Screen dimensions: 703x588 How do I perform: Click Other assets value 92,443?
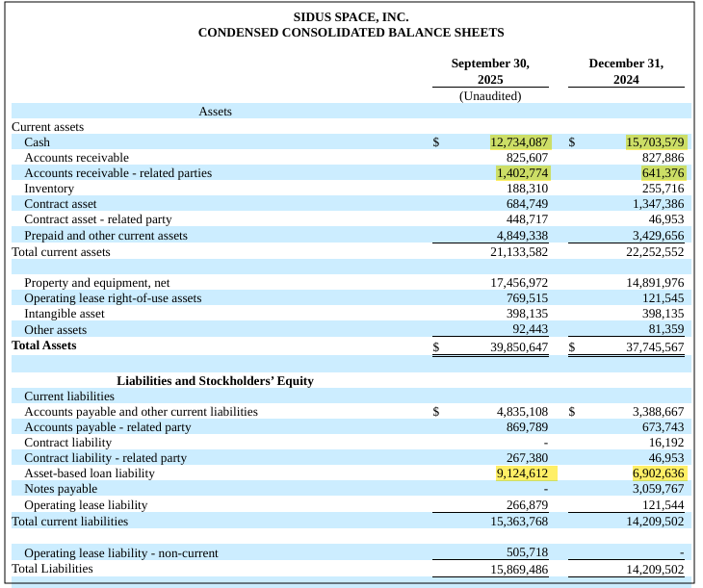(531, 329)
